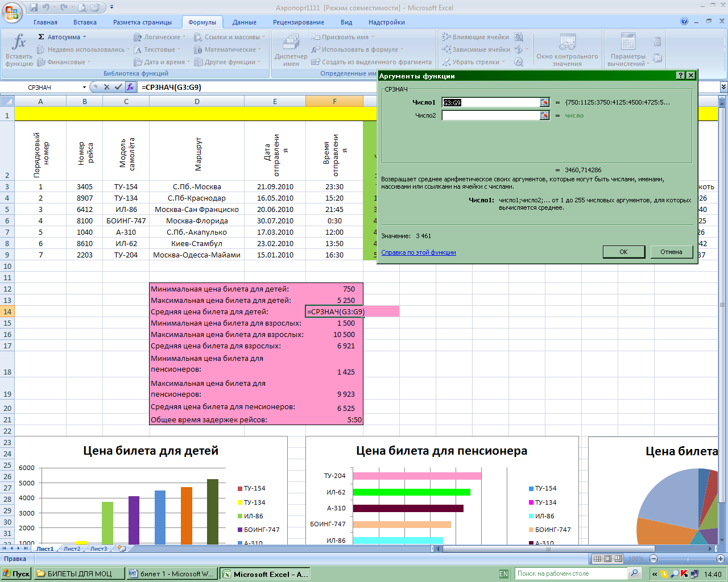Open the Данные ribbon tab
Screen dimensions: 728x582
245,22
